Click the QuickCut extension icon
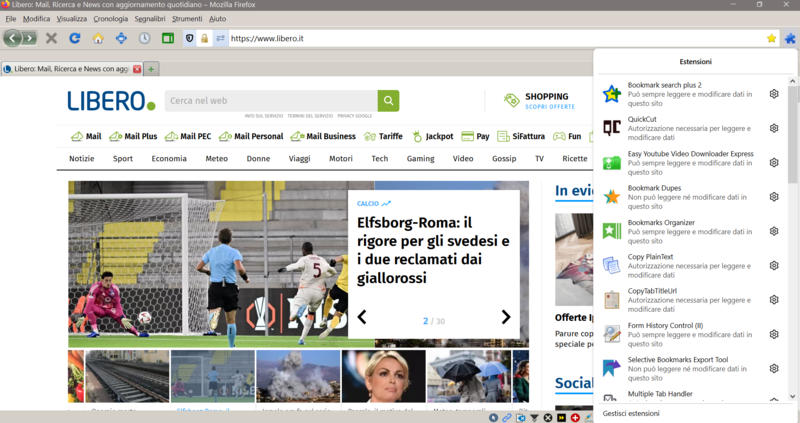800x423 pixels. pyautogui.click(x=612, y=128)
